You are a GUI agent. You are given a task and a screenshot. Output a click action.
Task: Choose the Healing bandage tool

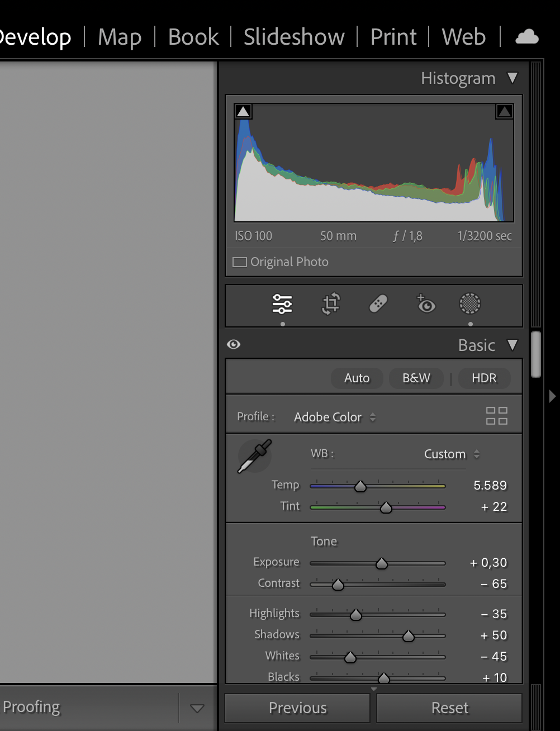[x=378, y=304]
